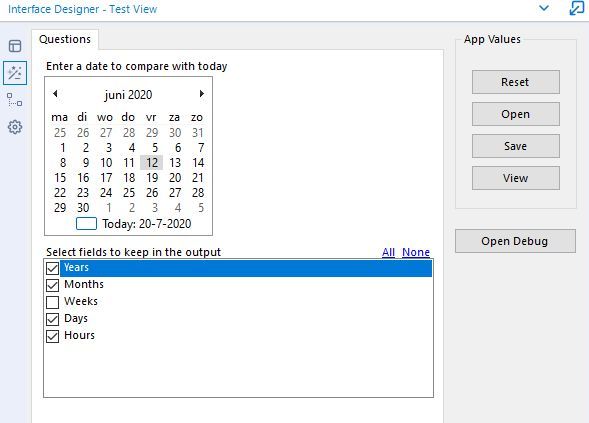This screenshot has height=423, width=589.
Task: Open the Tree View icon in sidebar
Action: coord(15,100)
